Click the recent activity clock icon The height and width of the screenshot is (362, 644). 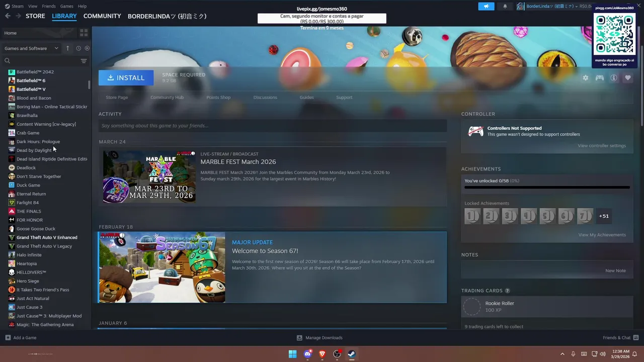78,48
